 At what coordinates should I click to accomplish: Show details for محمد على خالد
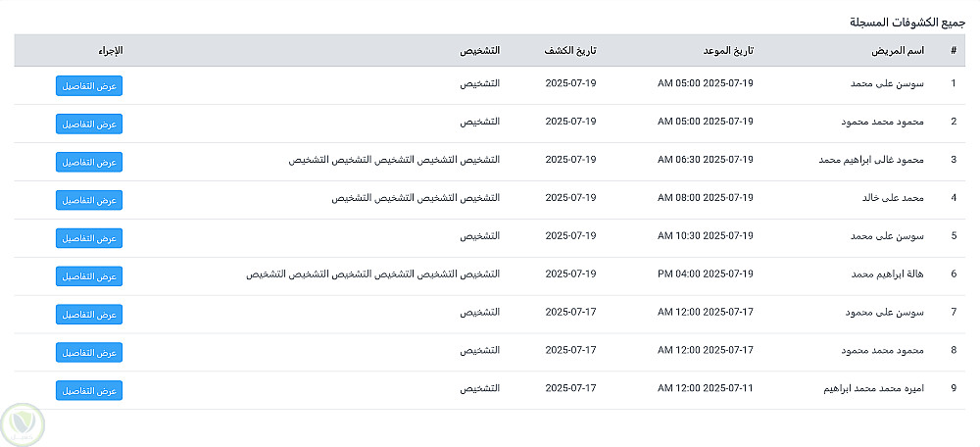(x=89, y=200)
